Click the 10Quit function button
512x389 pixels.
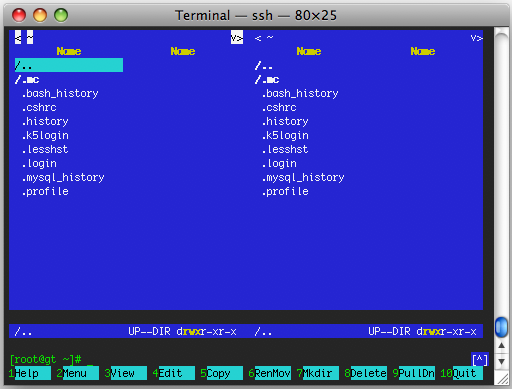[462, 373]
